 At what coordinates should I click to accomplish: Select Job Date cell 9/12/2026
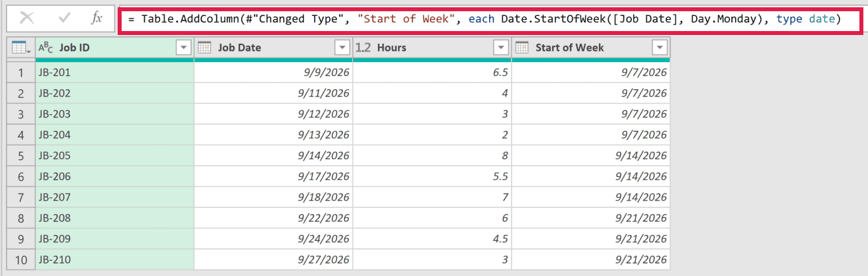[274, 114]
